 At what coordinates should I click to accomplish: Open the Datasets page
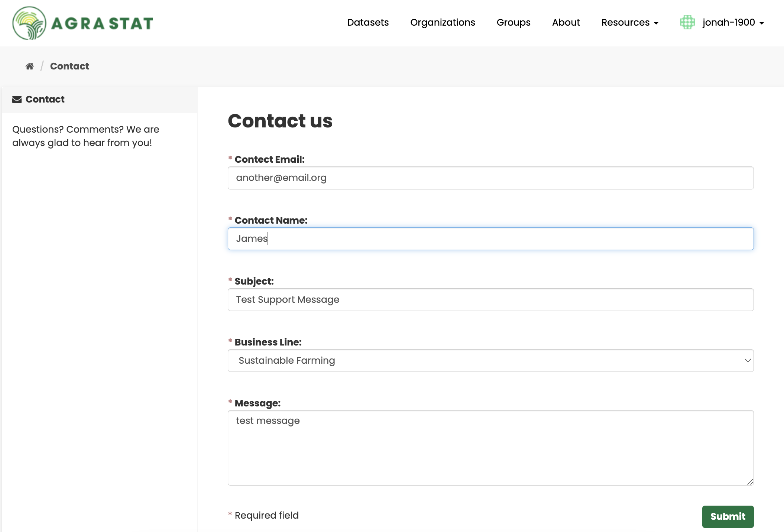[x=368, y=23]
